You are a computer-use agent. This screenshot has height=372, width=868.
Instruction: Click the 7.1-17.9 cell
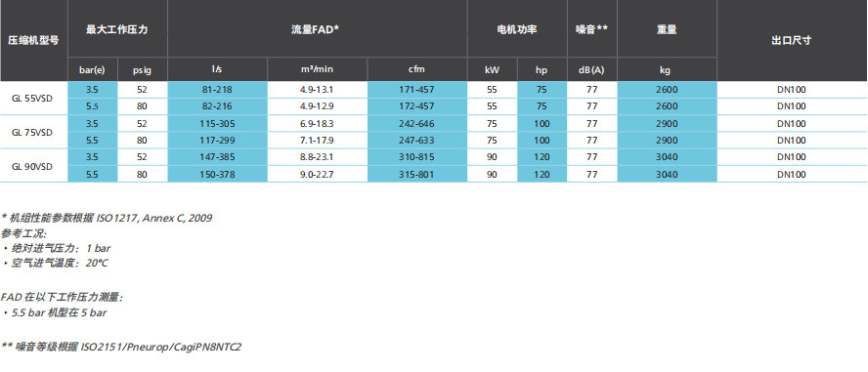[318, 141]
